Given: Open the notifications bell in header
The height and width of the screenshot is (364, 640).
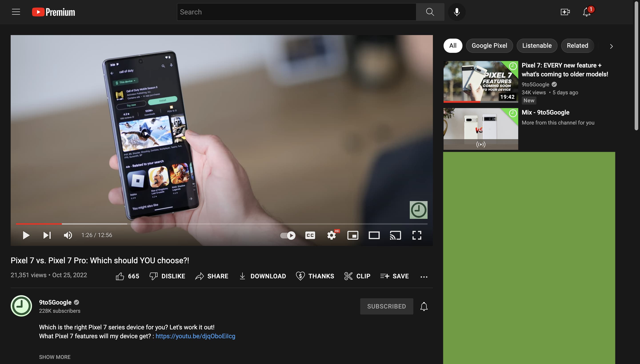Looking at the screenshot, I should (586, 12).
